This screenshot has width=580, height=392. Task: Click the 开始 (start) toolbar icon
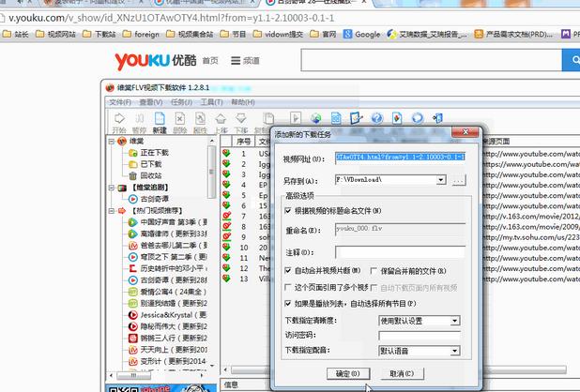[119, 122]
